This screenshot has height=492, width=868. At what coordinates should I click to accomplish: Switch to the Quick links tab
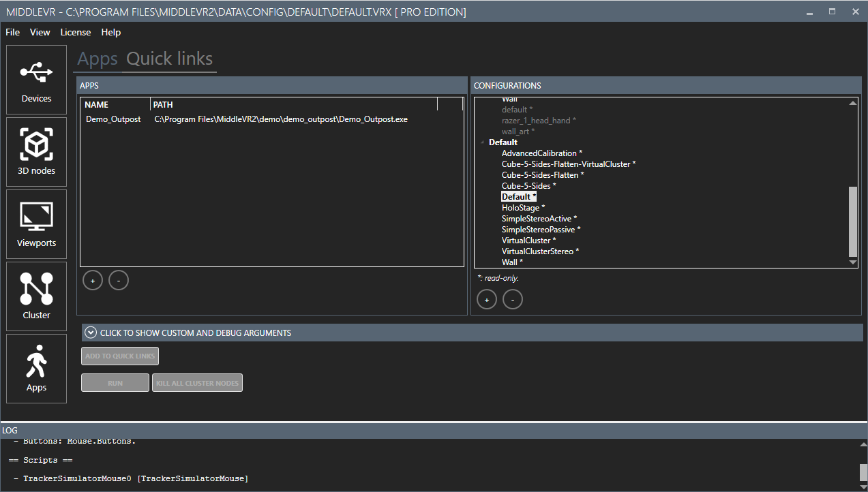click(x=170, y=59)
